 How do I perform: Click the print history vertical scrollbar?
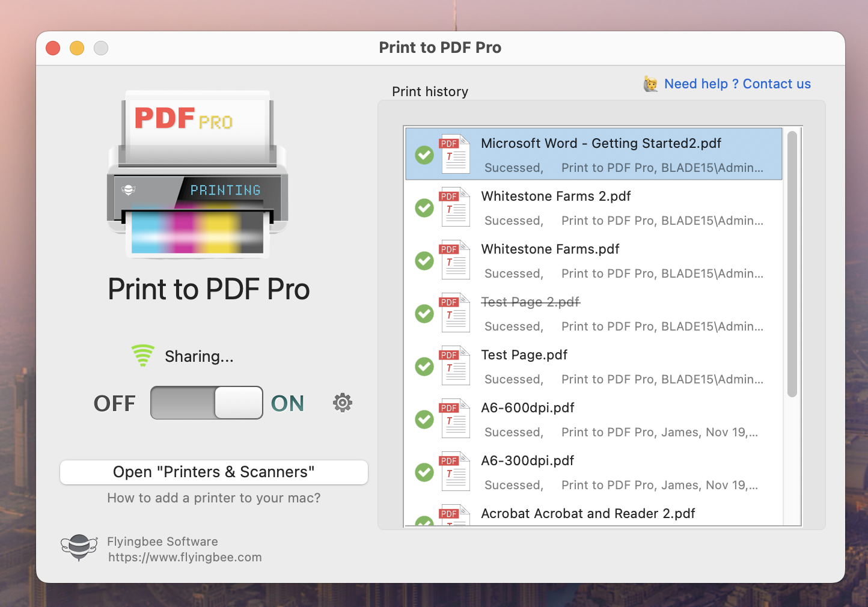(792, 264)
